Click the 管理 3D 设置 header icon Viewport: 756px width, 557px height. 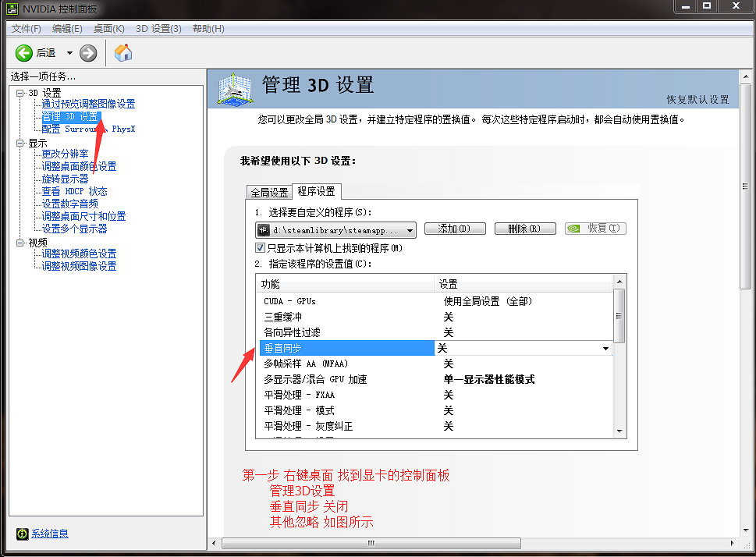(x=235, y=89)
